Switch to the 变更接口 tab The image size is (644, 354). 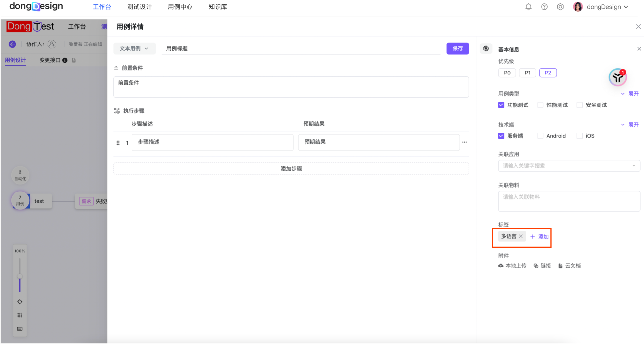(x=50, y=60)
